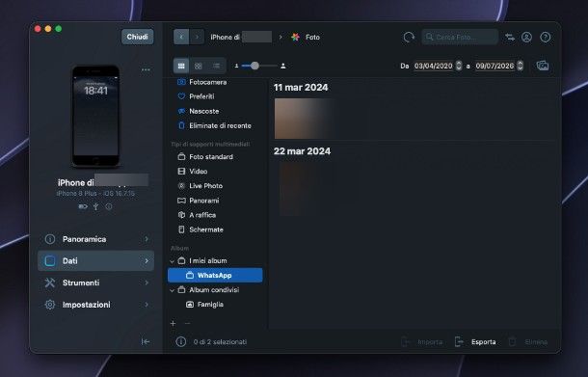The height and width of the screenshot is (377, 588).
Task: Click the large person icon right of slider
Action: [x=283, y=66]
